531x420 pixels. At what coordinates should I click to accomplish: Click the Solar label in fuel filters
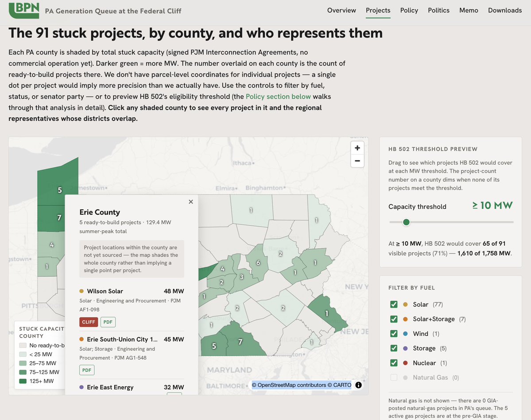tap(421, 304)
